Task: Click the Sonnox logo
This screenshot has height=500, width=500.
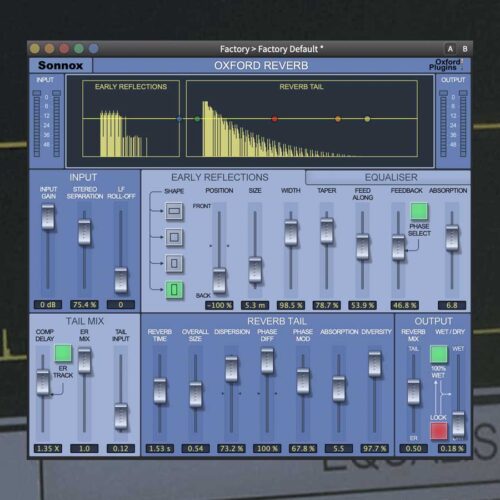Action: point(60,65)
